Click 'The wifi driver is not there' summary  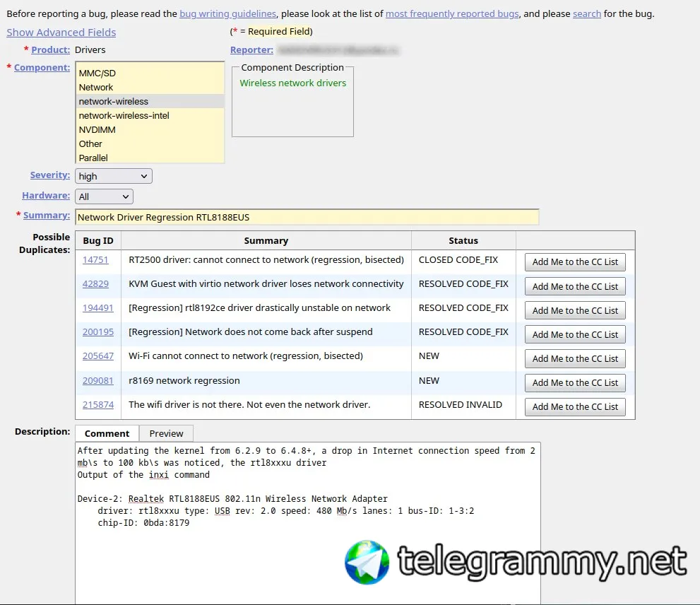[x=249, y=405]
